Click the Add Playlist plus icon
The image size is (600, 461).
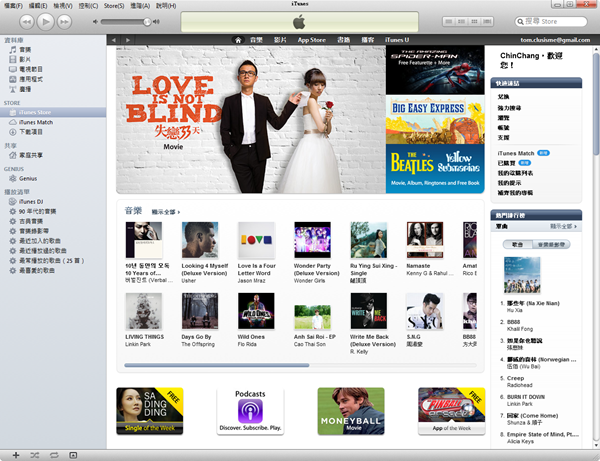[x=14, y=454]
